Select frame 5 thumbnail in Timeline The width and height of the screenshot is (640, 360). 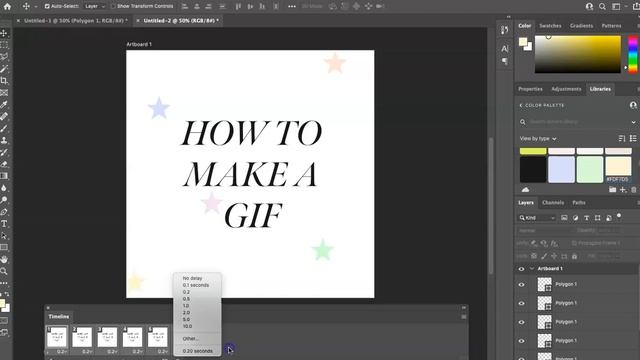[158, 337]
